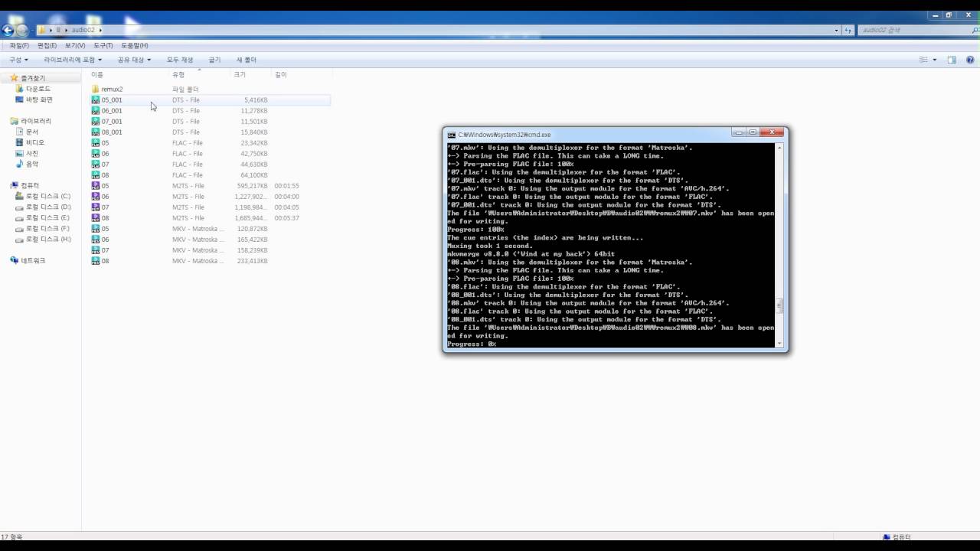Open 로컬 디스크 (D:) drive

[x=43, y=207]
